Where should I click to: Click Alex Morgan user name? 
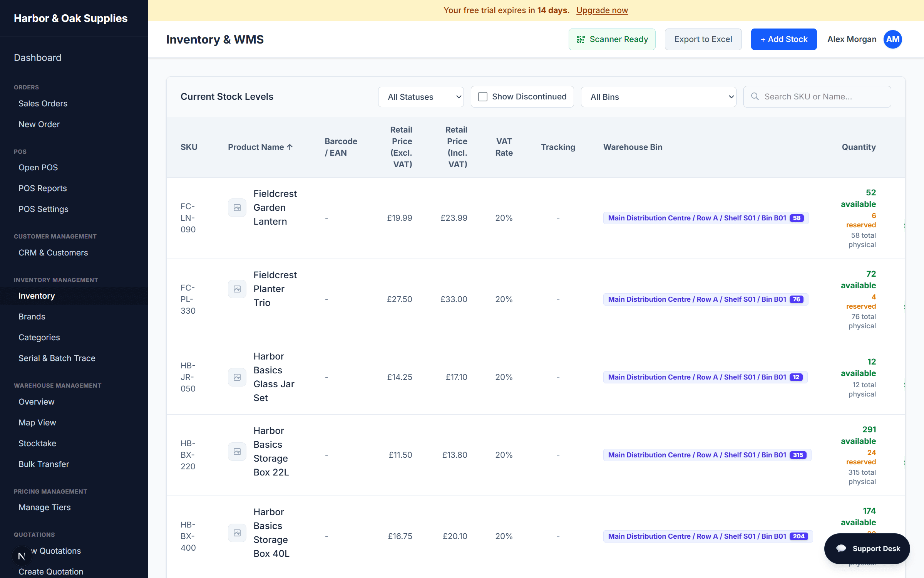click(852, 39)
